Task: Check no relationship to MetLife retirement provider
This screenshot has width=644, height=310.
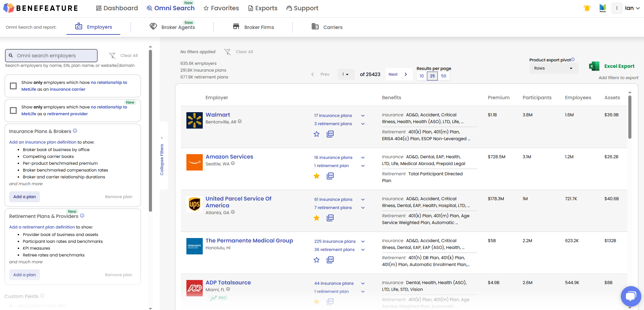Action: [13, 110]
